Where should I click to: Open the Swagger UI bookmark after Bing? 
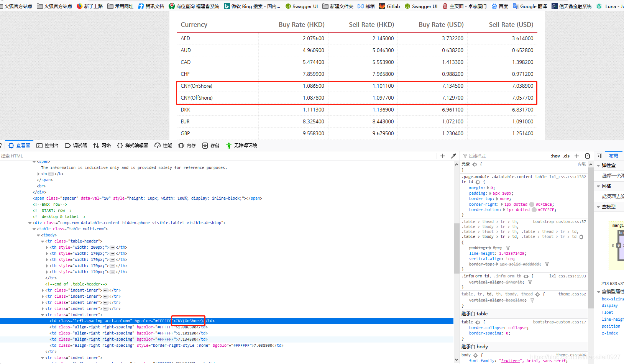pos(302,6)
